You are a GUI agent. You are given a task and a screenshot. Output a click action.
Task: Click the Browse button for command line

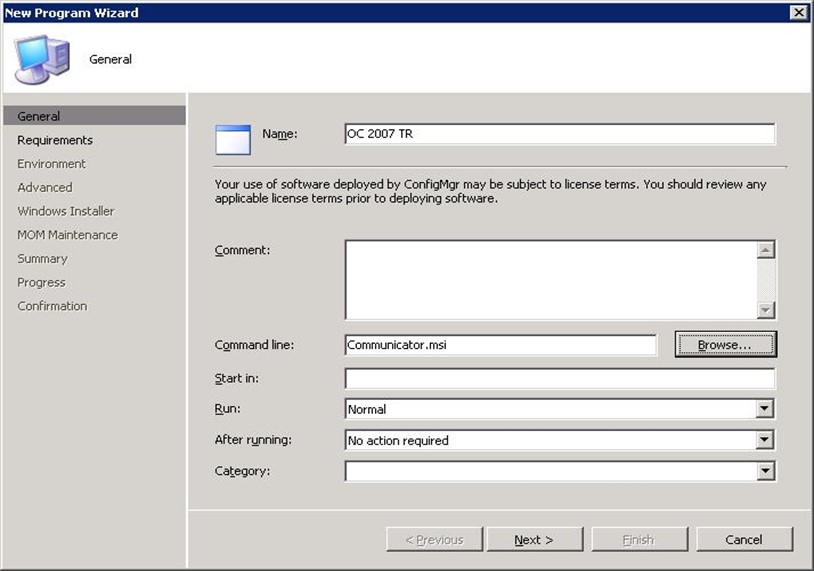pos(725,345)
